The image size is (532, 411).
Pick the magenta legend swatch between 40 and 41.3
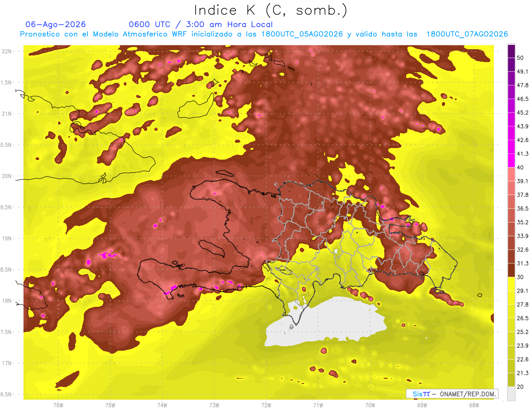pos(511,160)
